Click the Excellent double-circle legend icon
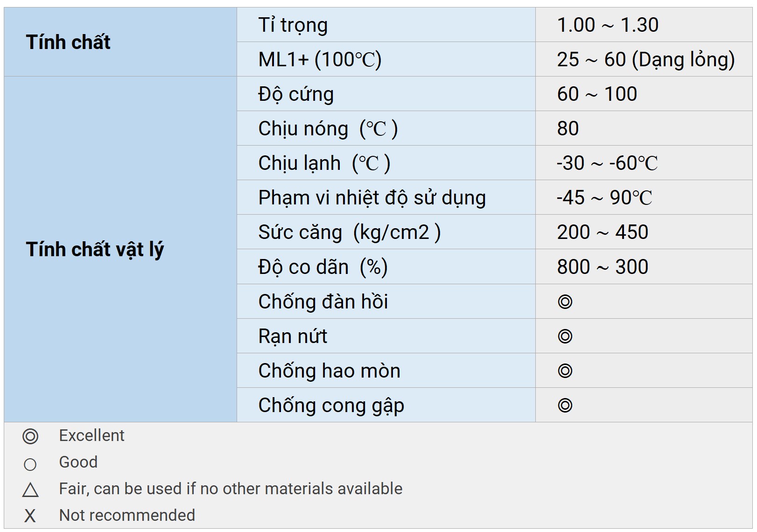This screenshot has width=757, height=532. [x=30, y=436]
